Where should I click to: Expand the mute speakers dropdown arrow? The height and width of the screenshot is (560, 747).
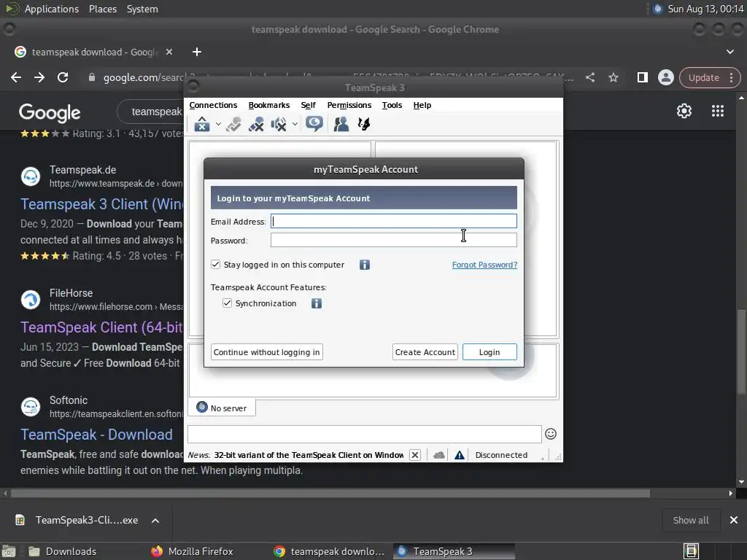pos(295,124)
